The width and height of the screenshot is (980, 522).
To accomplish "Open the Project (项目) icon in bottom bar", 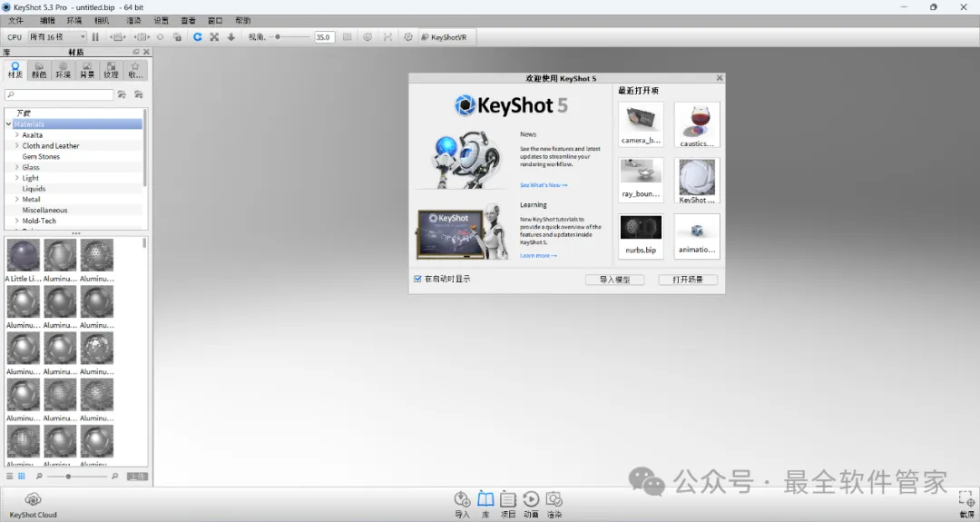I will 508,505.
